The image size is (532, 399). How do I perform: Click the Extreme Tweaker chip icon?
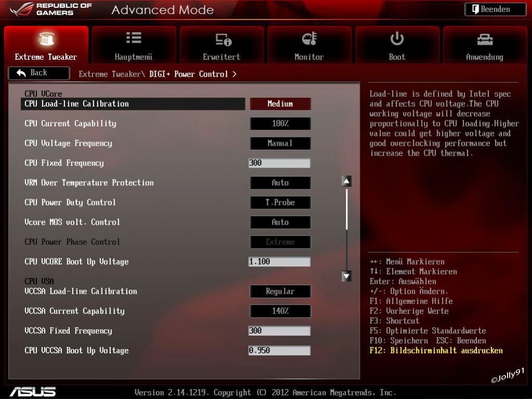point(46,38)
